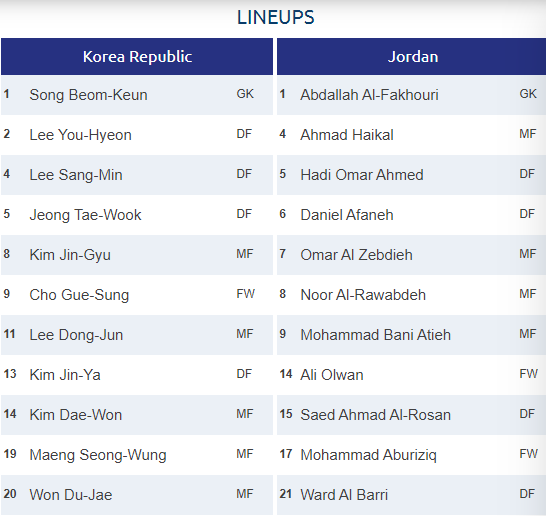Screen dimensions: 546x516
Task: Open Maeng Seong-Wung's entry
Action: (x=98, y=455)
